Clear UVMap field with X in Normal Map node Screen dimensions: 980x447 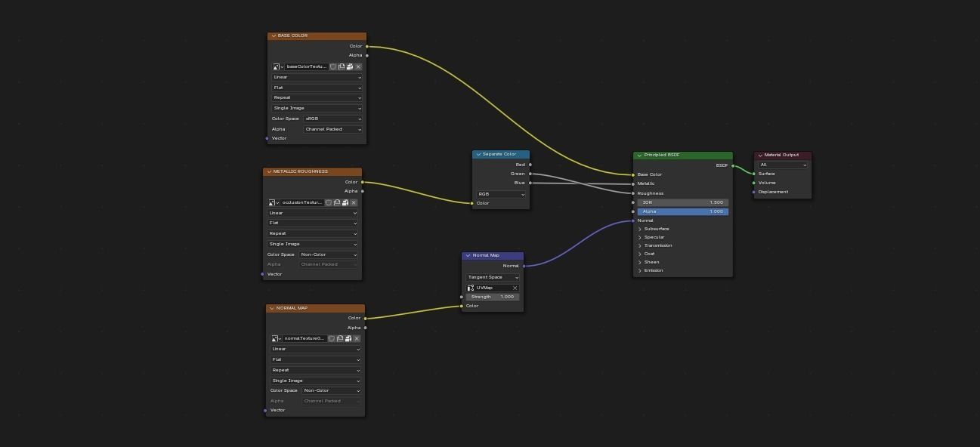click(x=515, y=288)
